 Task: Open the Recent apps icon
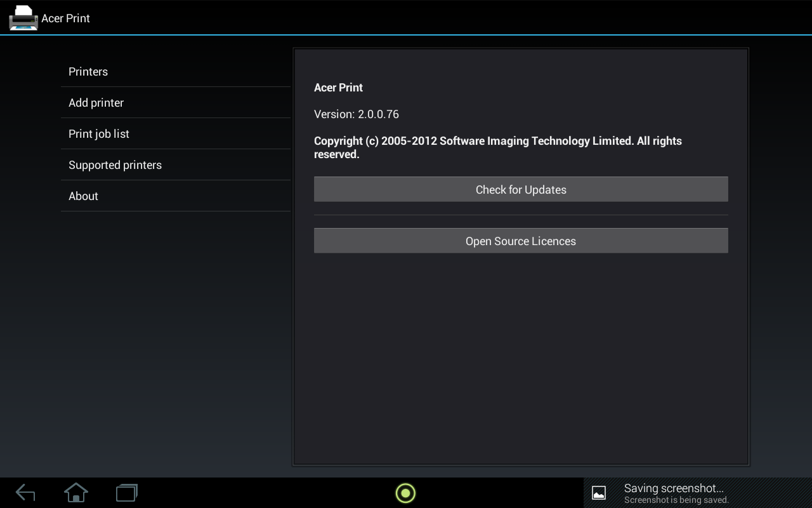click(127, 493)
